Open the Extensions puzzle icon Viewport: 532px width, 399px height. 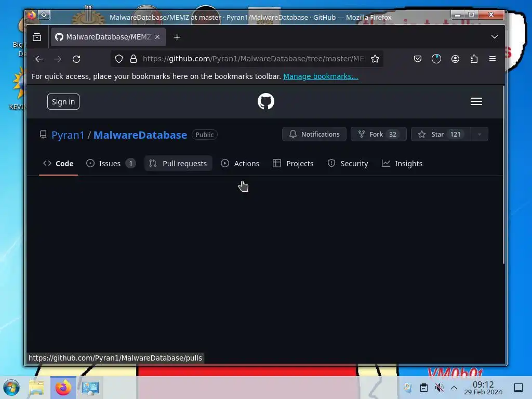pyautogui.click(x=474, y=59)
